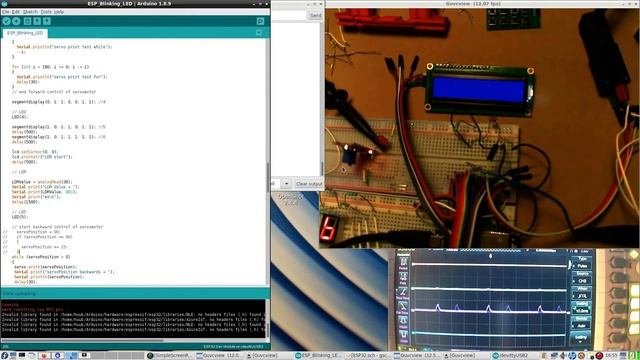Click the Send button in serial monitor
Viewport: 640px width, 360px height.
(316, 16)
